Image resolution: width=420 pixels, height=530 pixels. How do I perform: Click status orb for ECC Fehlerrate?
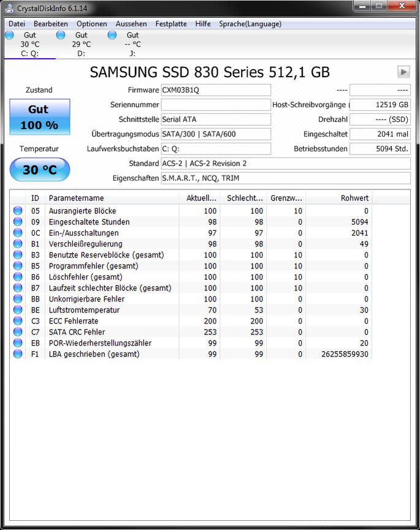point(18,321)
